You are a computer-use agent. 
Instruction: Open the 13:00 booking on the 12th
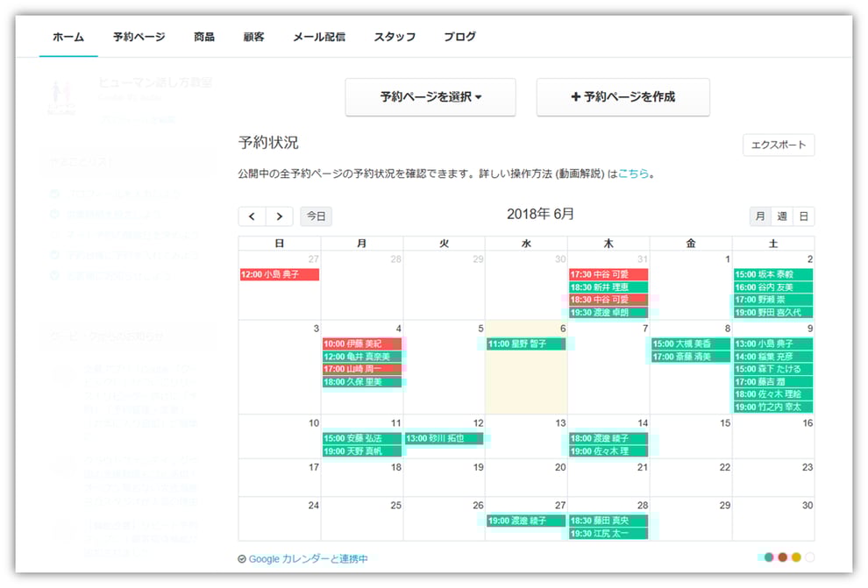click(444, 438)
